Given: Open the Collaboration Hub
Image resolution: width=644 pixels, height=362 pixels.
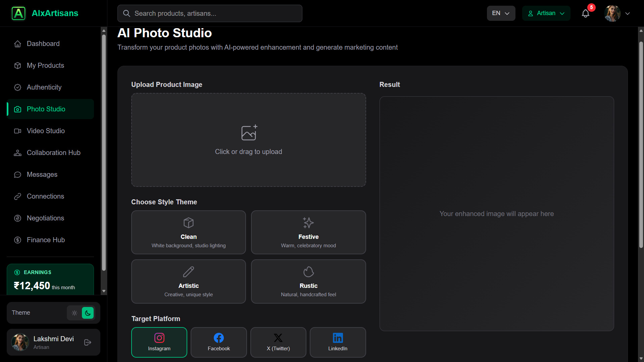Looking at the screenshot, I should (50, 153).
